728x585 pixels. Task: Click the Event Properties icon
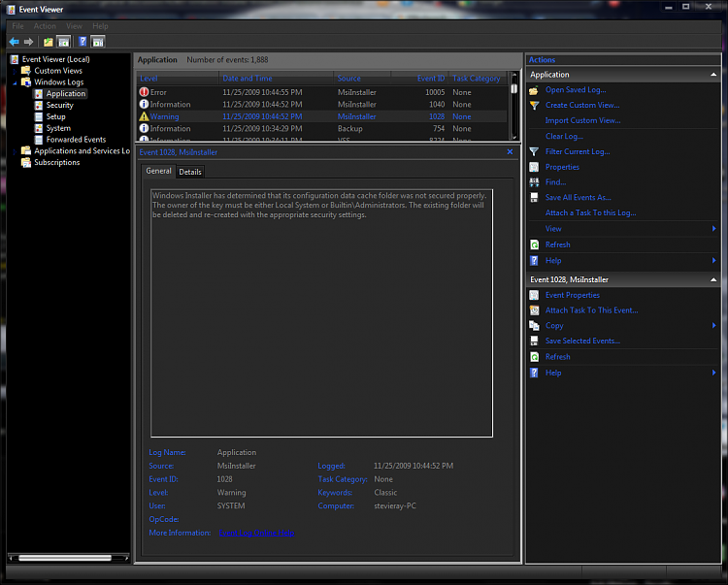pyautogui.click(x=534, y=295)
